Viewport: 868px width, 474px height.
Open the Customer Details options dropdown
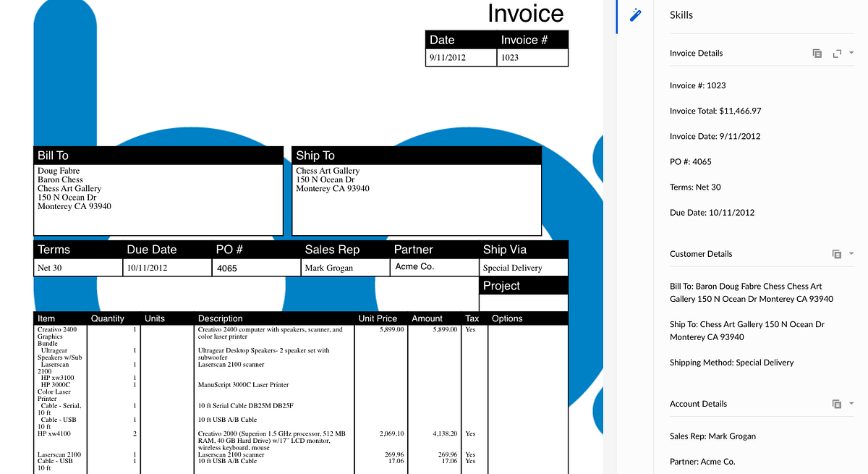point(851,254)
